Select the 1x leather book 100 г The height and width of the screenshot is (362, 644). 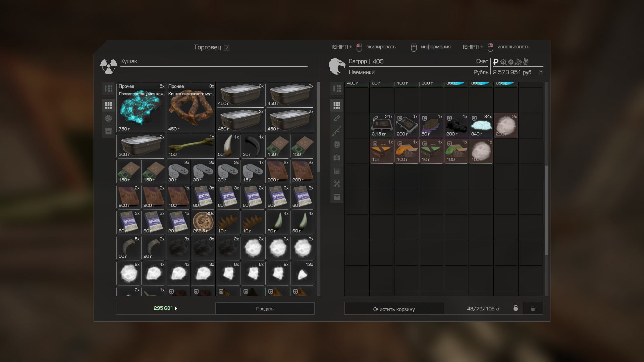tap(178, 197)
